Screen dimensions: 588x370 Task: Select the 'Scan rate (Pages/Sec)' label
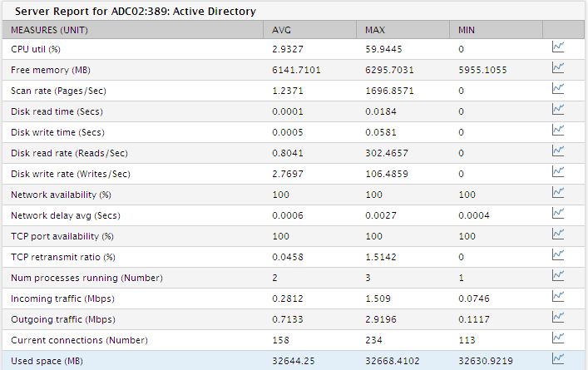(x=58, y=91)
